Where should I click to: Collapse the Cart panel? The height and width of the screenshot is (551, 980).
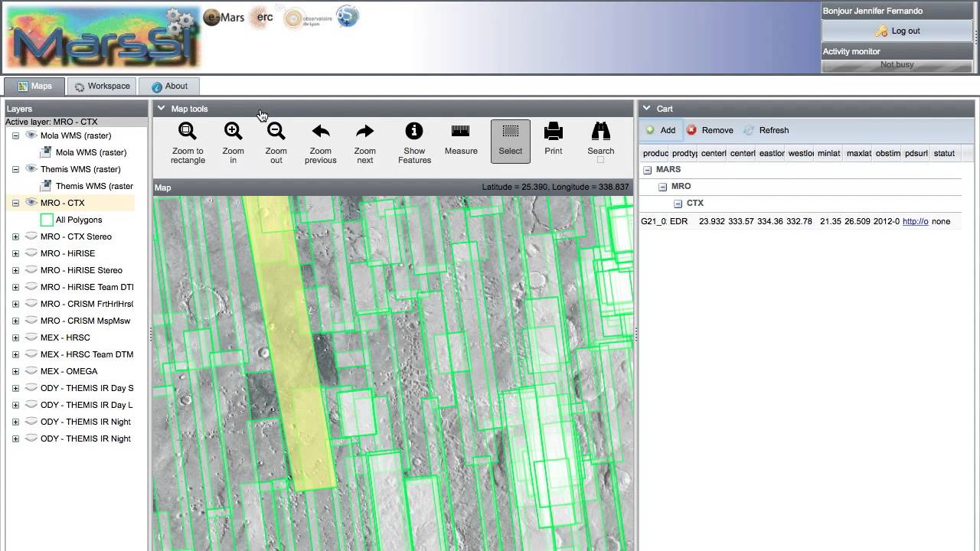point(646,109)
